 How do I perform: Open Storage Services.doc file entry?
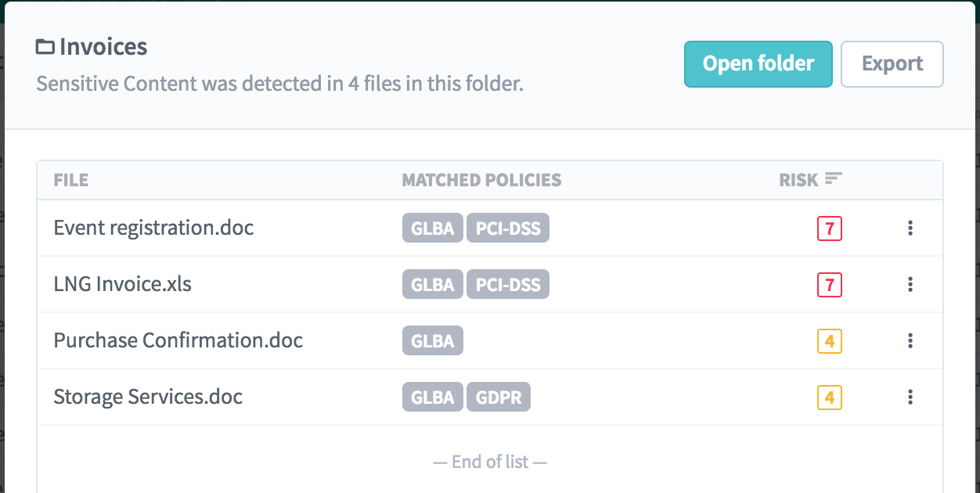point(148,397)
